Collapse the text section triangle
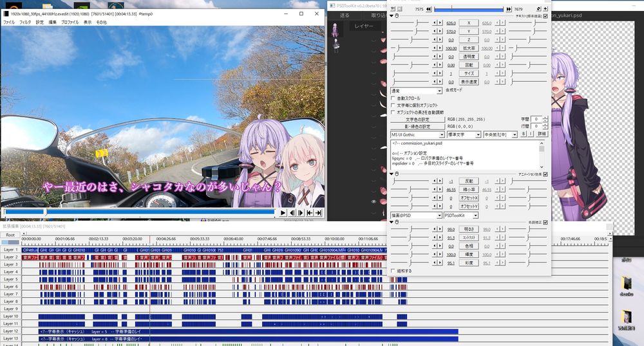Screen dimensions: 644x346 pyautogui.click(x=392, y=15)
